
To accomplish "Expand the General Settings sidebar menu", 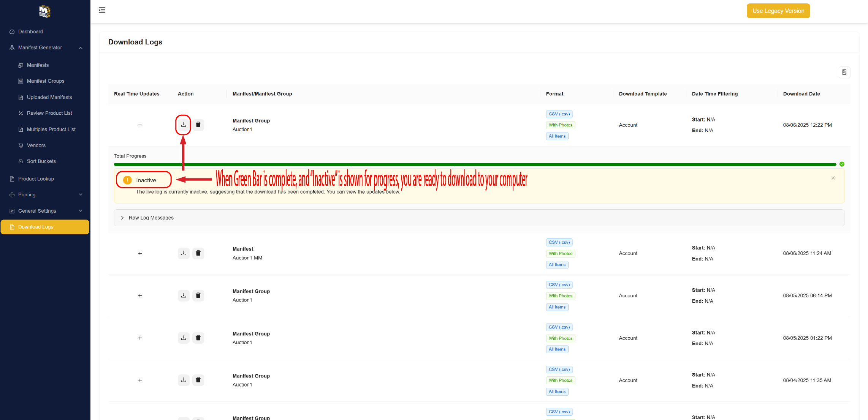I will tap(80, 211).
